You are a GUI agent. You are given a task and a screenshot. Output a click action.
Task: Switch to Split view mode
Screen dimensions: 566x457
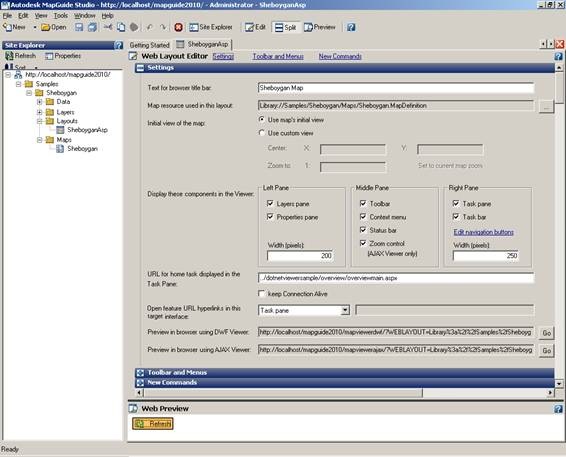(285, 27)
